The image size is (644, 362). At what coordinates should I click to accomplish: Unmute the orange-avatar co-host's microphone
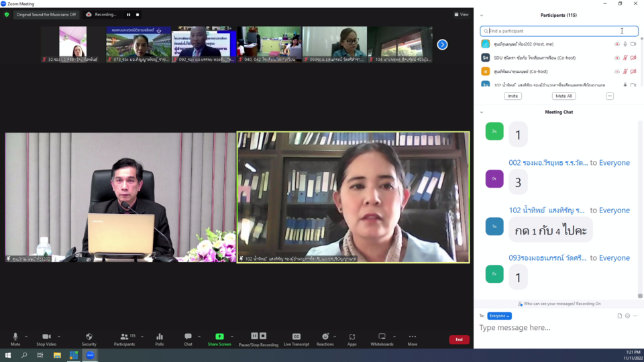(x=625, y=72)
